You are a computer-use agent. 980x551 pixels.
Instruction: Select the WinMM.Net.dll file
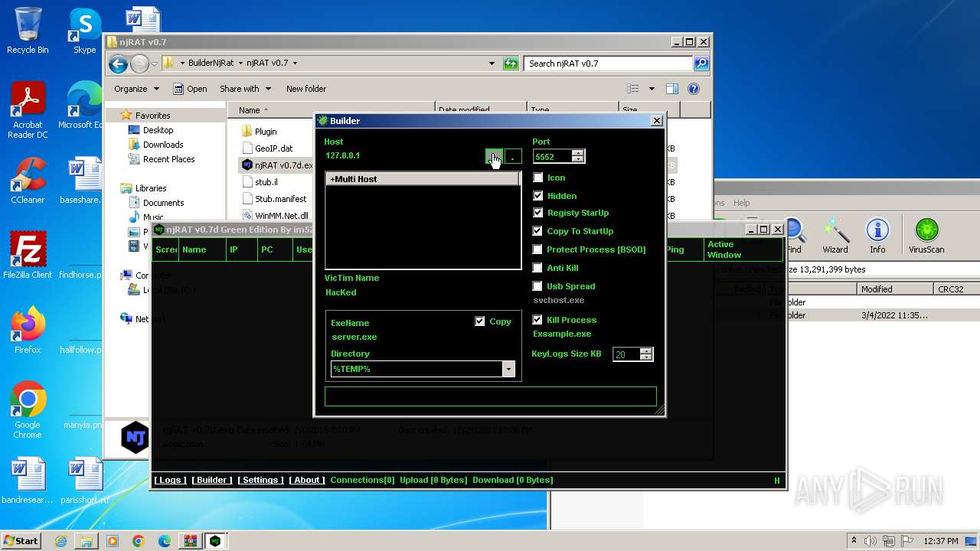pos(274,216)
